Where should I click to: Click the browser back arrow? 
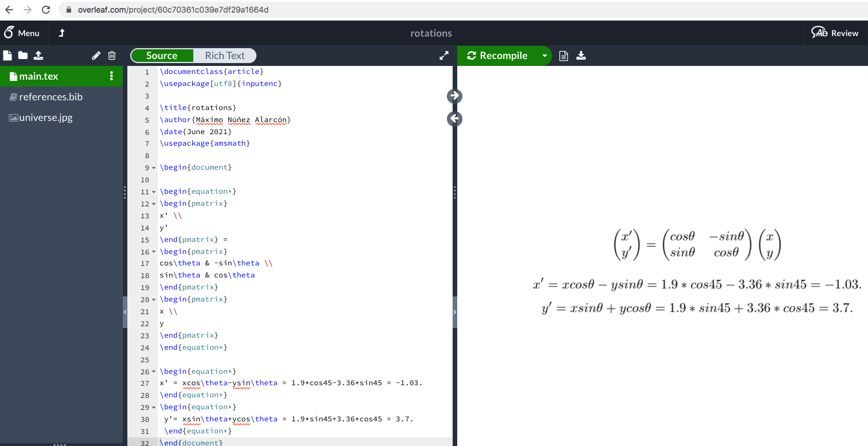click(9, 10)
